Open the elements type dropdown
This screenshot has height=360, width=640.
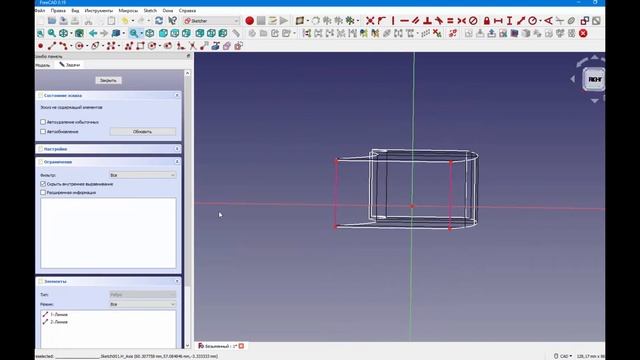pos(142,294)
